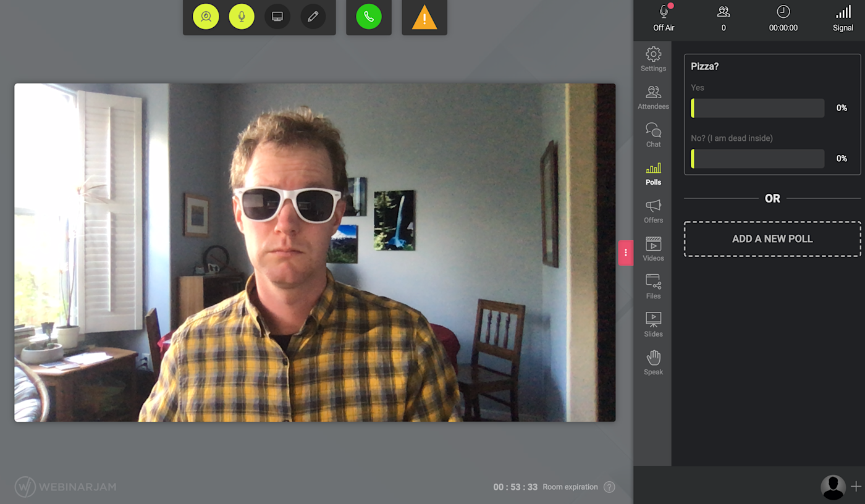Open the Offers megaphone panel
The width and height of the screenshot is (865, 504).
pos(653,211)
